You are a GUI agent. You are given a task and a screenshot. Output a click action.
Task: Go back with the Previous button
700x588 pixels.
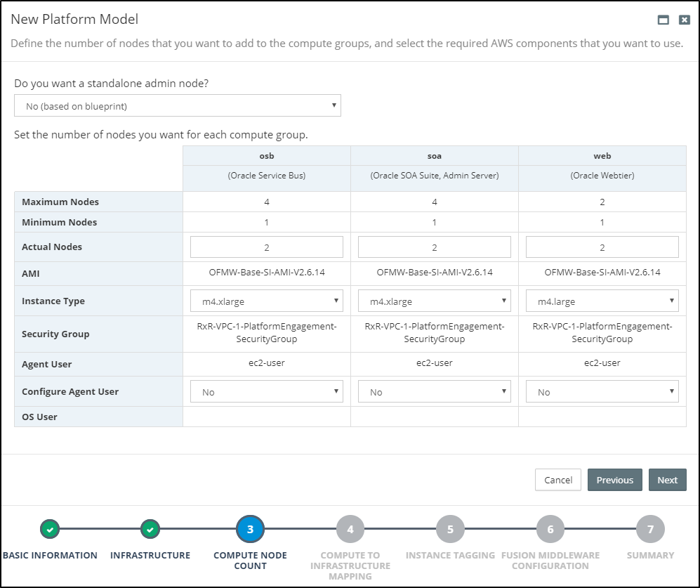pos(614,480)
